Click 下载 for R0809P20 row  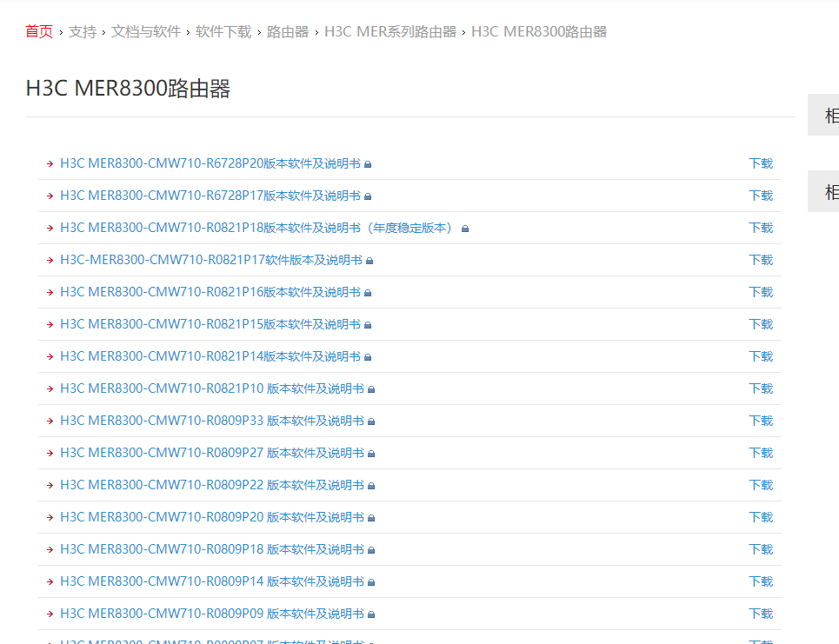[761, 517]
